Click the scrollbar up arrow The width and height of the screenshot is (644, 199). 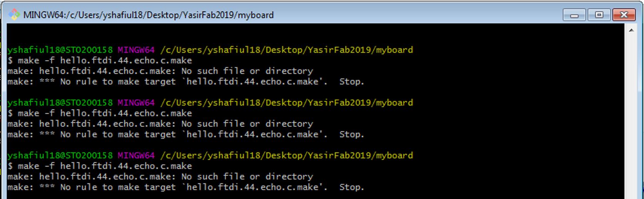[631, 30]
